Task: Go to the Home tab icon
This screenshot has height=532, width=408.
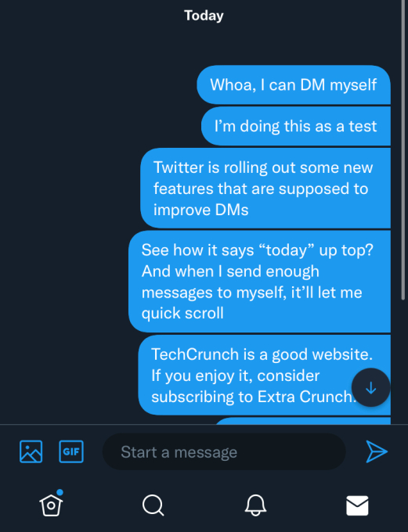Action: point(51,505)
